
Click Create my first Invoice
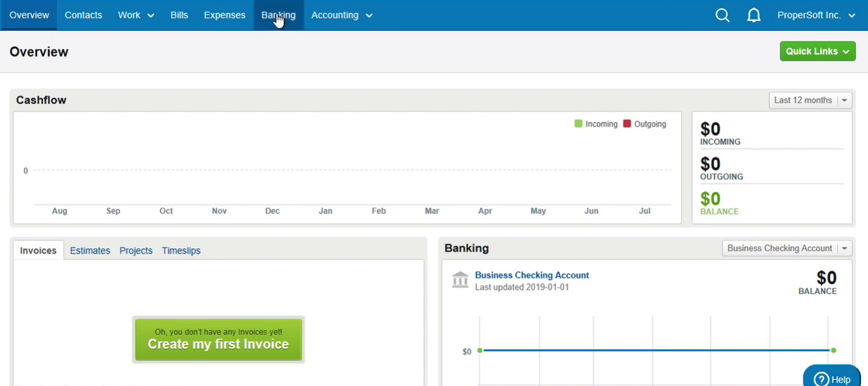coord(219,340)
